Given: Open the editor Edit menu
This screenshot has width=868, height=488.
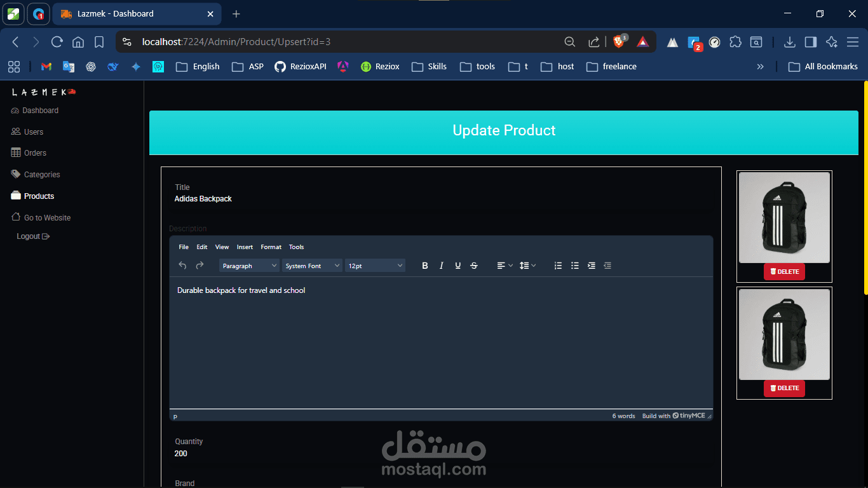Looking at the screenshot, I should pos(202,247).
